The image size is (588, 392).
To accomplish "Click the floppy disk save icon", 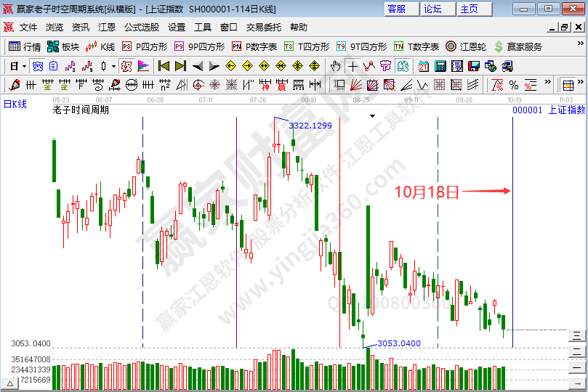I will (474, 66).
